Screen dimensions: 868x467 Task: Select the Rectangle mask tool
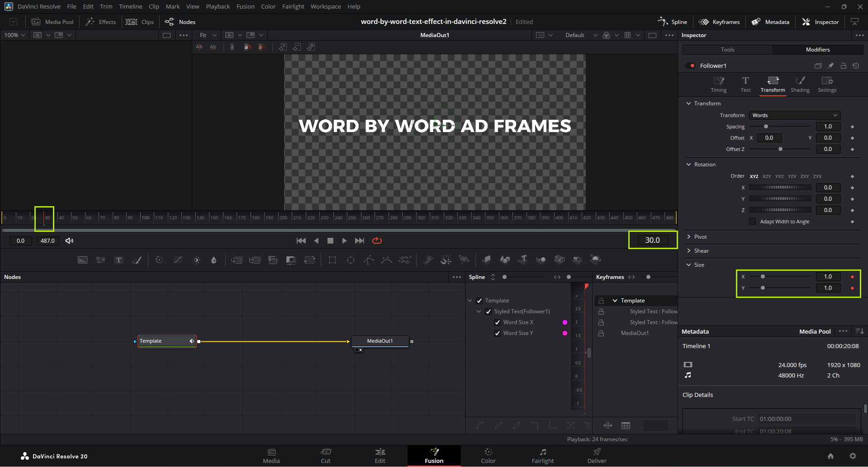coord(332,260)
